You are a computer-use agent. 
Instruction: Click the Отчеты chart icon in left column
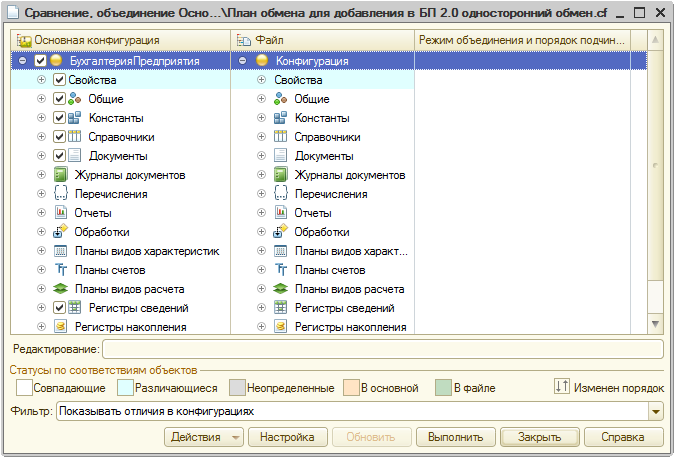tap(61, 213)
